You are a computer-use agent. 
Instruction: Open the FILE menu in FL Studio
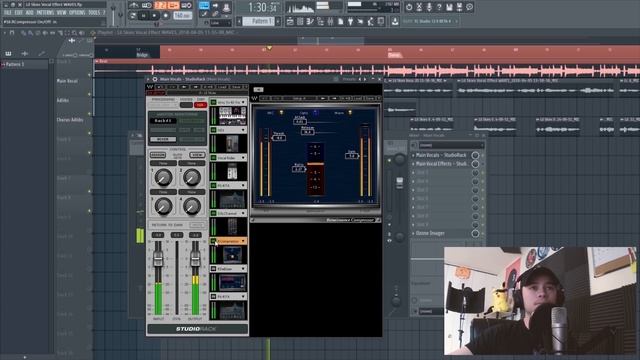coord(8,13)
